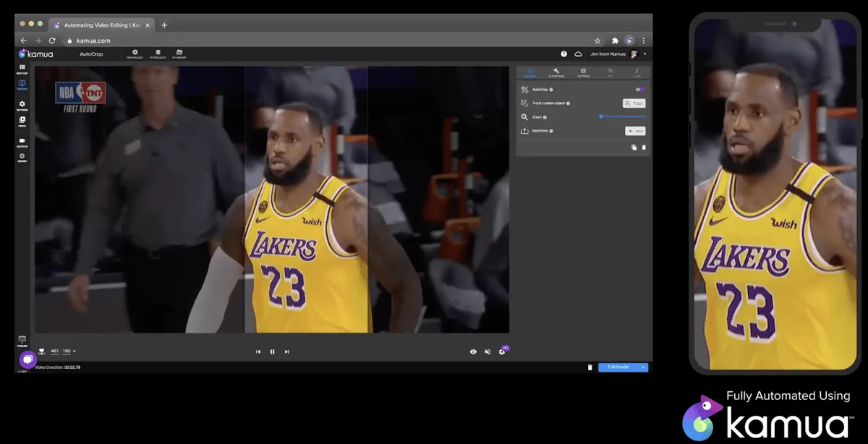The image size is (868, 444).
Task: Open the Timeline panel icon
Action: click(22, 340)
